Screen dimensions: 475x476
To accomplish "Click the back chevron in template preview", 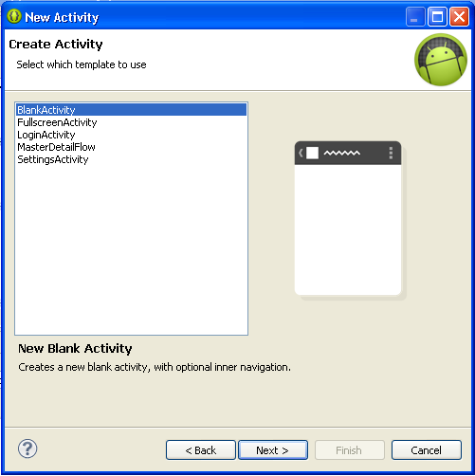I will pyautogui.click(x=301, y=154).
